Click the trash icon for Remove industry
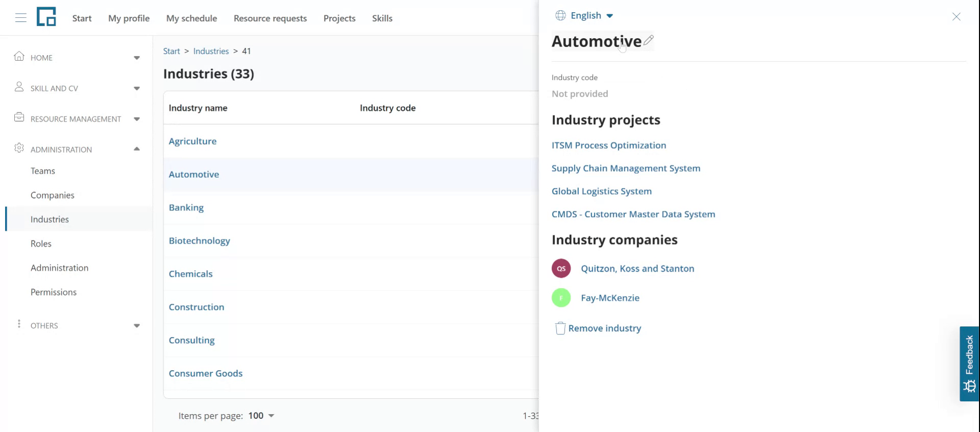 (x=560, y=328)
